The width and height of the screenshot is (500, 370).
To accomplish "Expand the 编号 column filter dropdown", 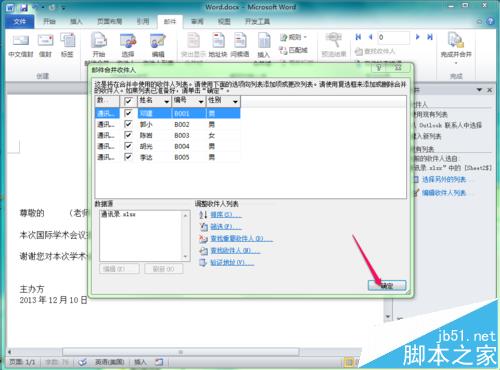I will pos(201,101).
